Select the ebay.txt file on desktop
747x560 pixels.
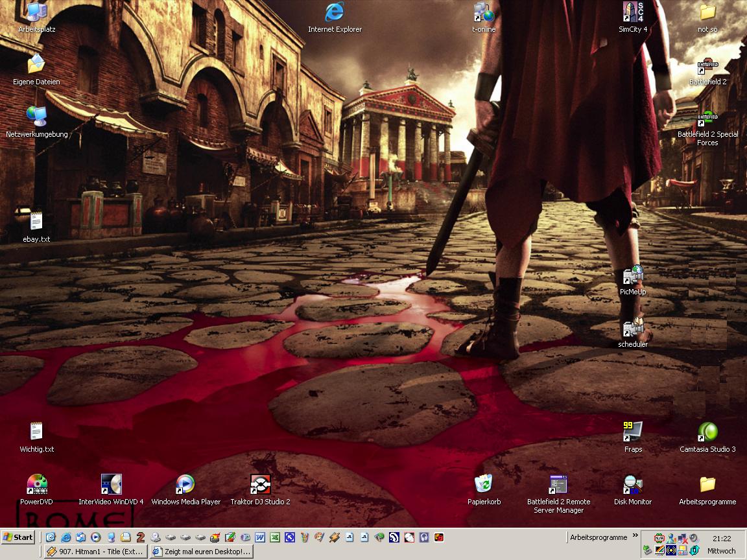point(36,222)
